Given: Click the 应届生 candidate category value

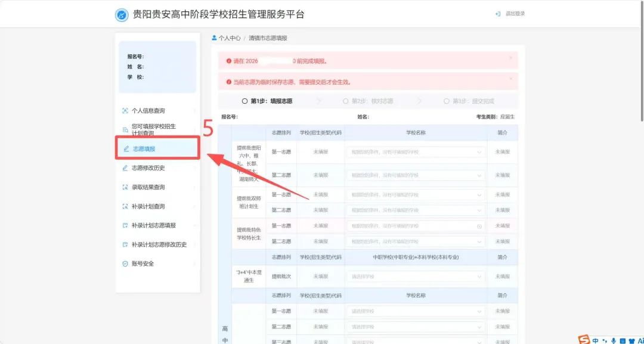Looking at the screenshot, I should coord(507,117).
